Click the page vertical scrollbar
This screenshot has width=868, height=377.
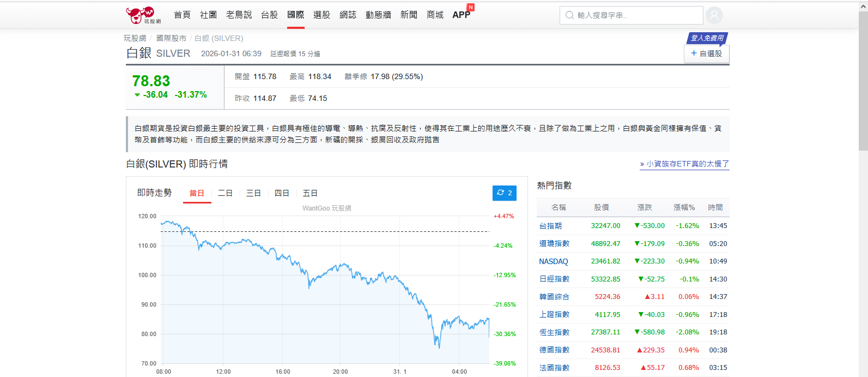click(863, 82)
